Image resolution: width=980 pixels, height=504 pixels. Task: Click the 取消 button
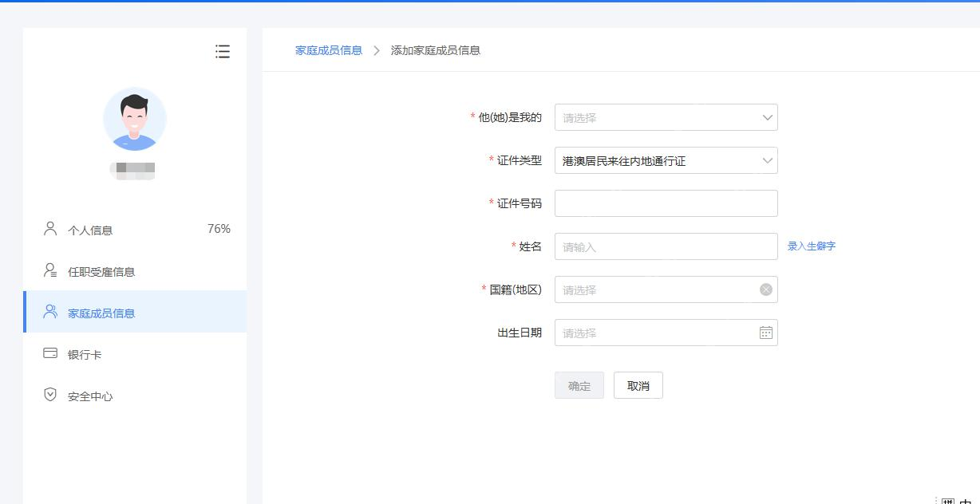[638, 385]
